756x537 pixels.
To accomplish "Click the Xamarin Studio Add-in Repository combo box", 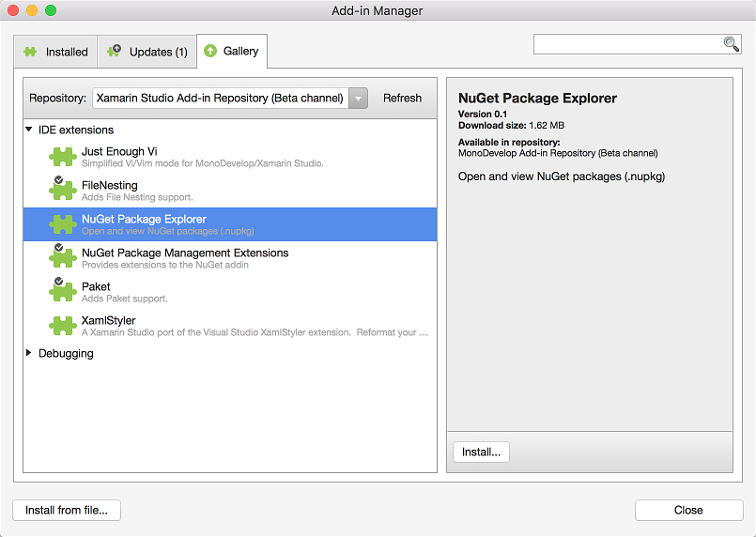I will click(x=230, y=98).
